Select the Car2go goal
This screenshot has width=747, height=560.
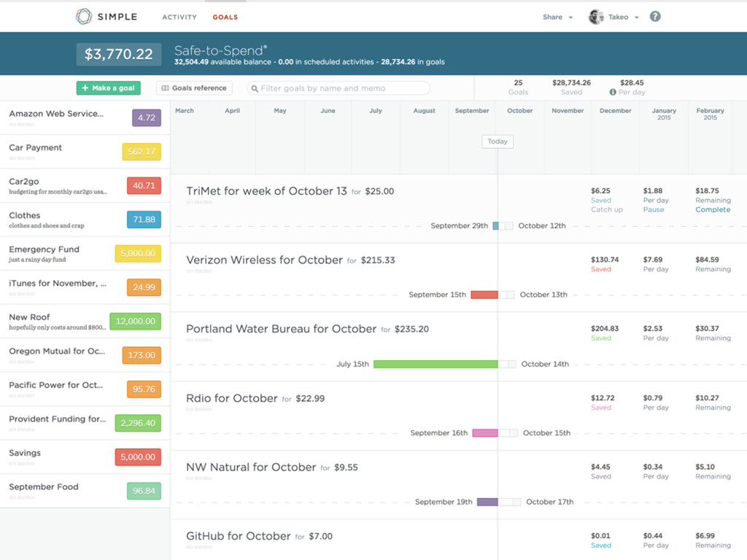point(85,186)
